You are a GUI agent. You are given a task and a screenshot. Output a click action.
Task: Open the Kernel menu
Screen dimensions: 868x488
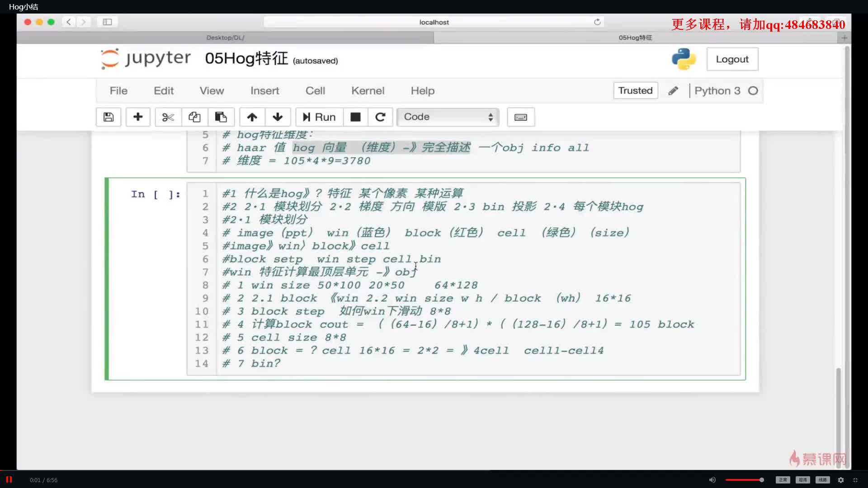[x=368, y=90]
